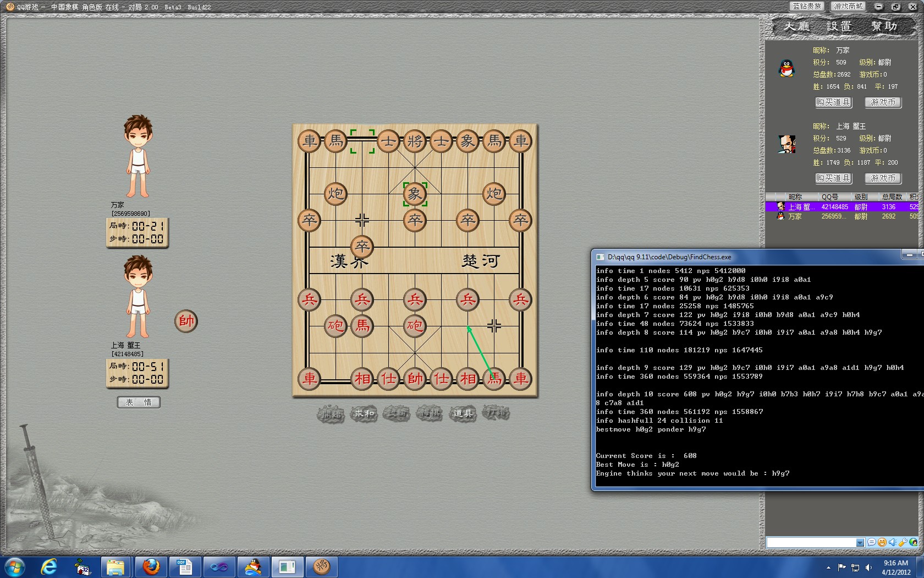This screenshot has width=924, height=578.
Task: Show hidden system tray icons
Action: pos(828,568)
